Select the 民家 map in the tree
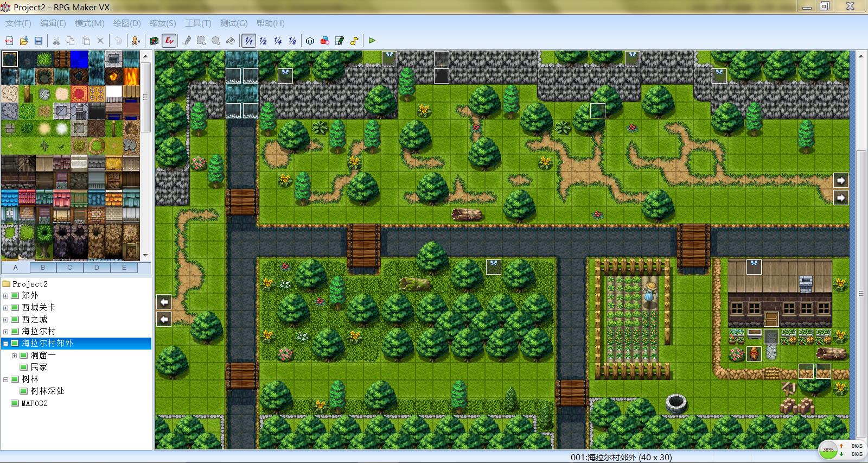The height and width of the screenshot is (463, 868). click(39, 367)
